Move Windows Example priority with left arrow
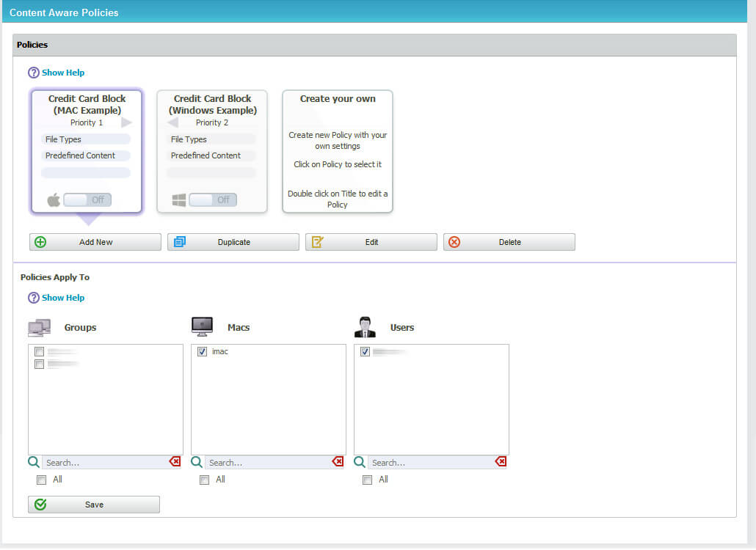 click(173, 122)
